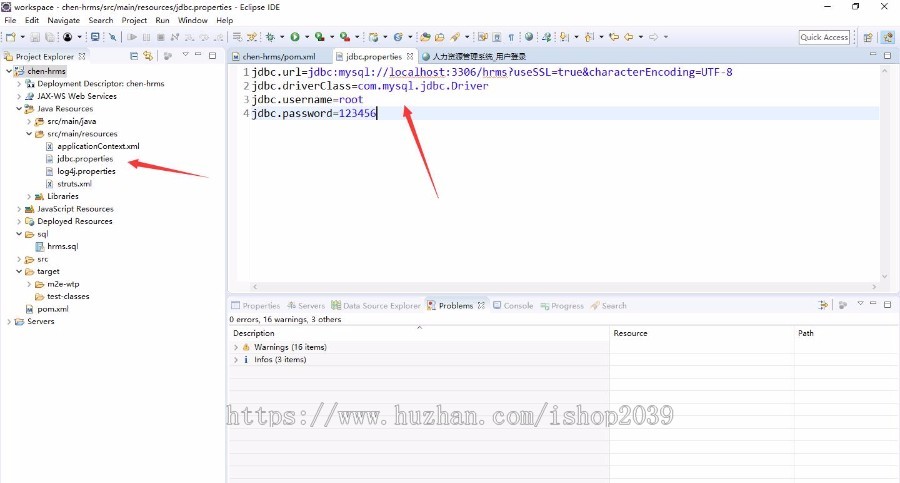Viewport: 900px width, 483px height.
Task: Click the Coverage run icon
Action: pos(320,37)
